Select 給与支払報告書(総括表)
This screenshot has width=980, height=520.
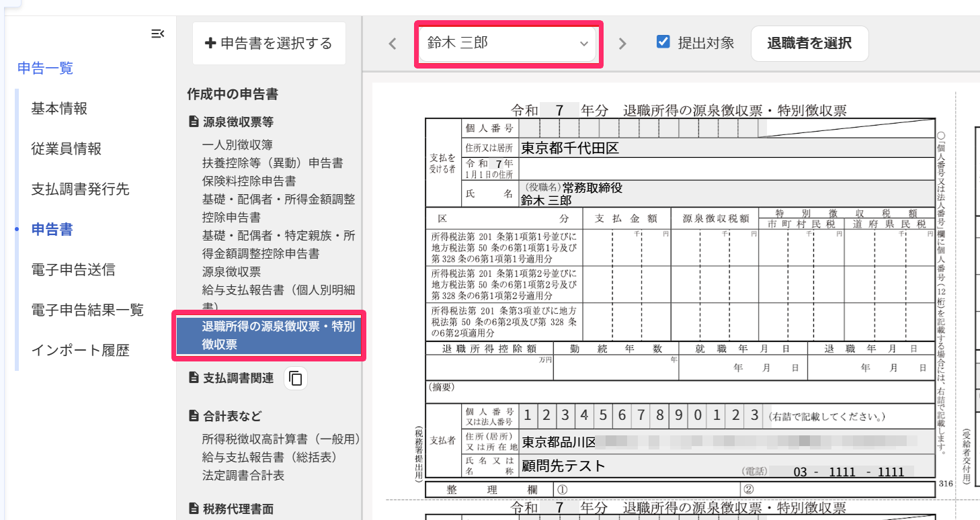coord(269,457)
